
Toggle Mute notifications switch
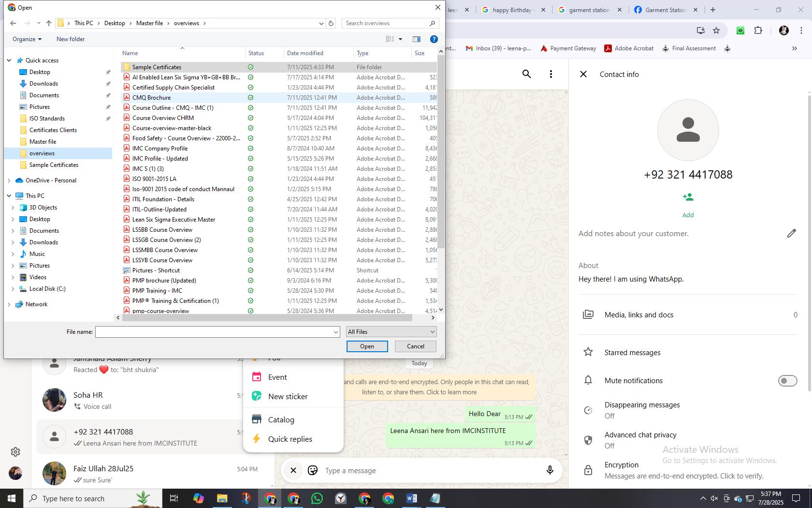click(x=787, y=381)
